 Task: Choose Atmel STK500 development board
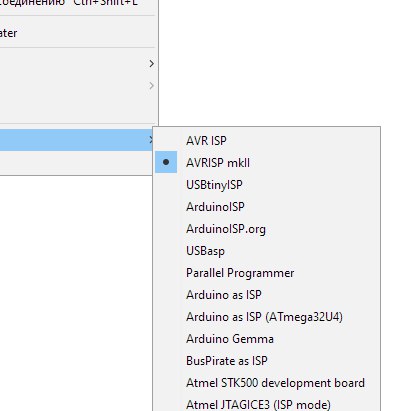pos(266,382)
